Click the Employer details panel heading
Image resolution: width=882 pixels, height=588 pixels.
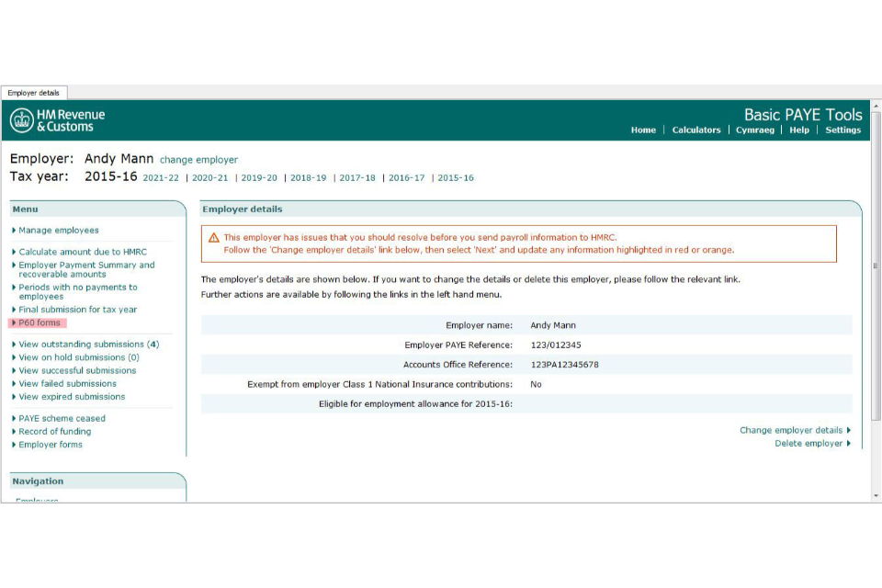[x=243, y=209]
